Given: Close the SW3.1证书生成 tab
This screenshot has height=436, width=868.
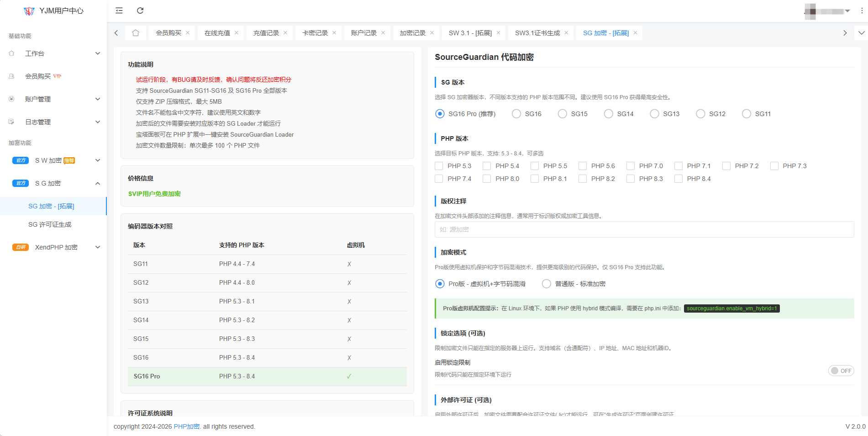Looking at the screenshot, I should click(x=566, y=33).
